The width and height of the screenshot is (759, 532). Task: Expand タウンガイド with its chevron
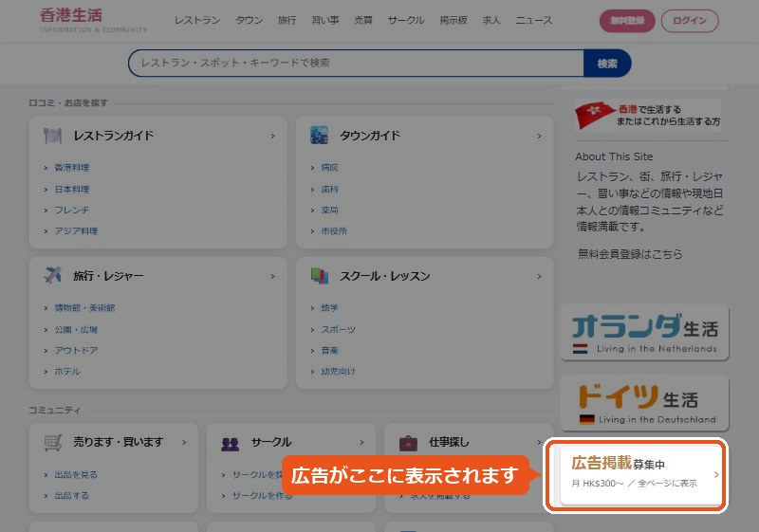(539, 137)
